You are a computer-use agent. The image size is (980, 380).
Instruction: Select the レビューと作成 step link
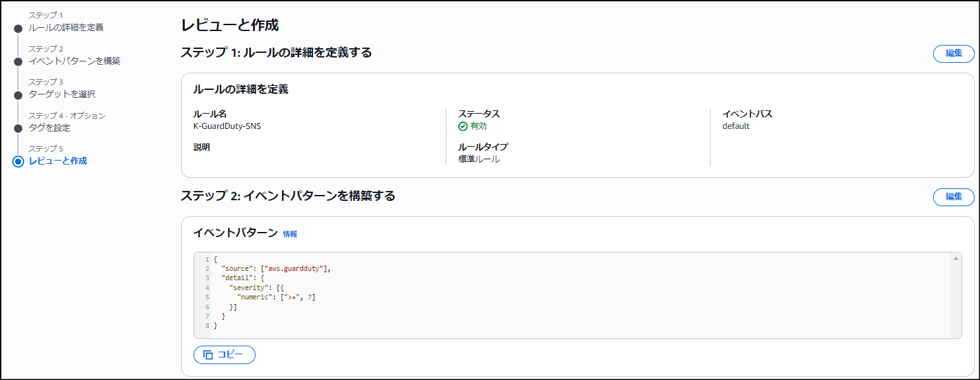tap(58, 161)
